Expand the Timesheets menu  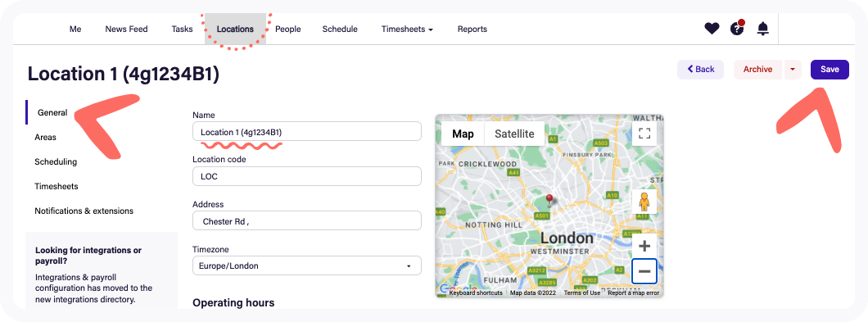click(x=407, y=29)
